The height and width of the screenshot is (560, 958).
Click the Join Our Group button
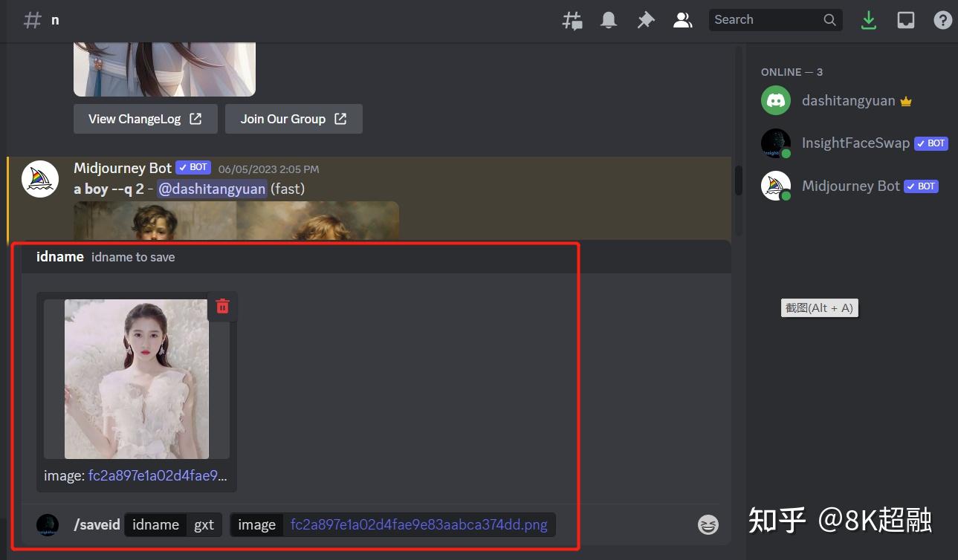coord(294,119)
